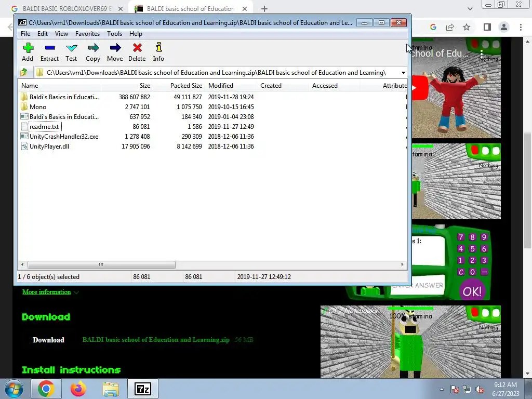Image resolution: width=532 pixels, height=399 pixels.
Task: Click the 7-Zip taskbar button
Action: 143,389
